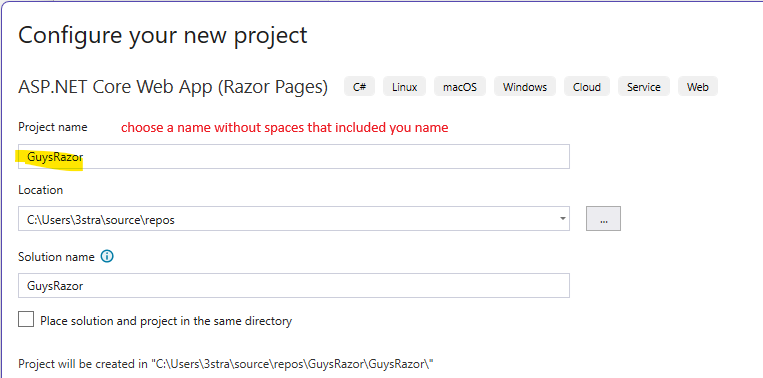Click the C# tag
The height and width of the screenshot is (378, 763).
pyautogui.click(x=360, y=87)
